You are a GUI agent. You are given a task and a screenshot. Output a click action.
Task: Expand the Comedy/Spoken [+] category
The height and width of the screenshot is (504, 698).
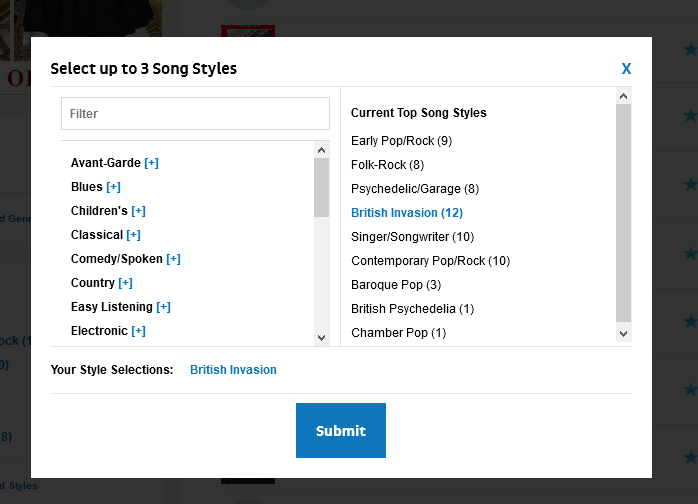pos(173,259)
